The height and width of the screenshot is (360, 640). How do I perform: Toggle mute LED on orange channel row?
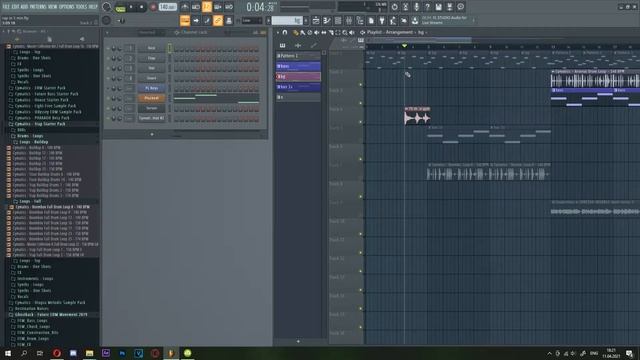pos(108,98)
